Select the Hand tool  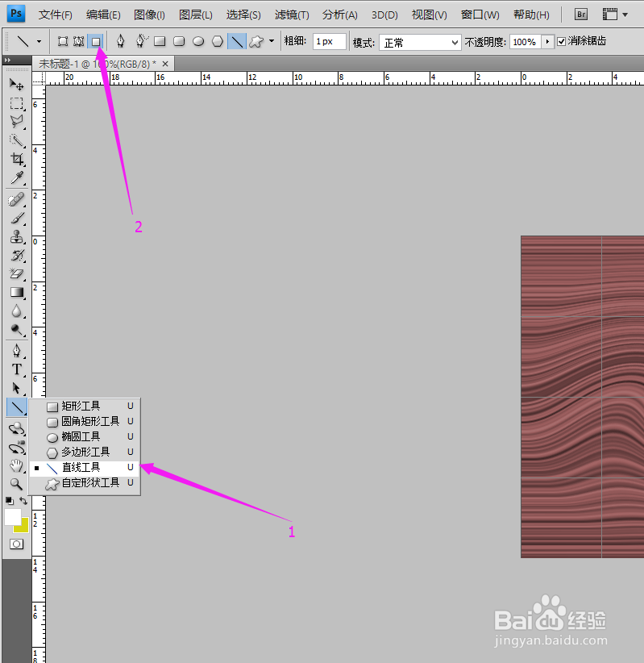[16, 466]
